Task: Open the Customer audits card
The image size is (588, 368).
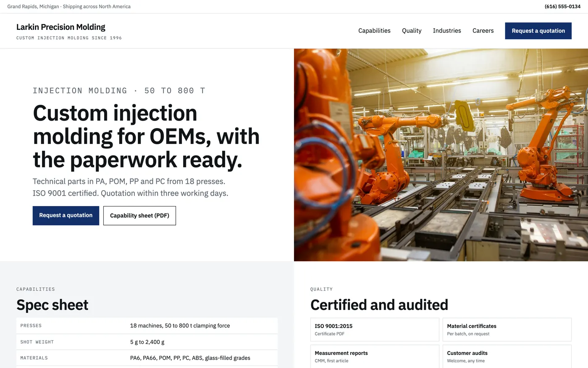Action: tap(507, 356)
